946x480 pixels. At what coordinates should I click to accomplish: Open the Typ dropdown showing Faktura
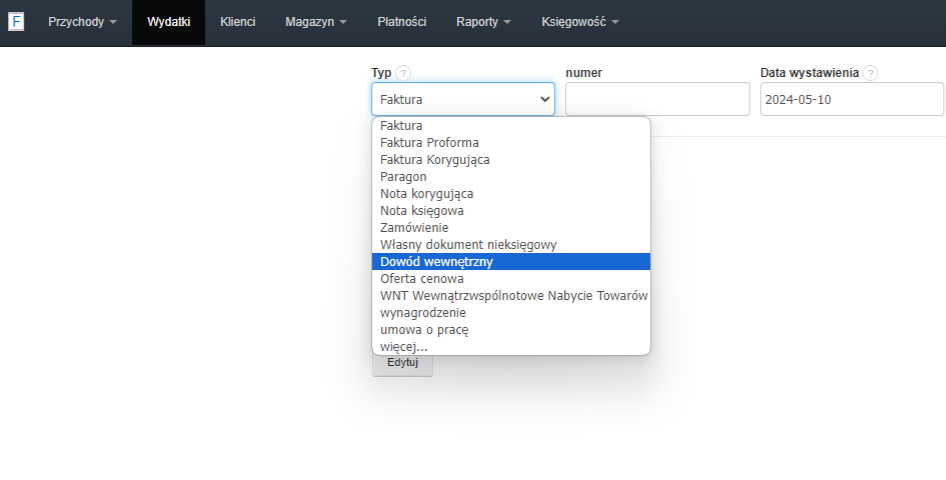point(463,99)
